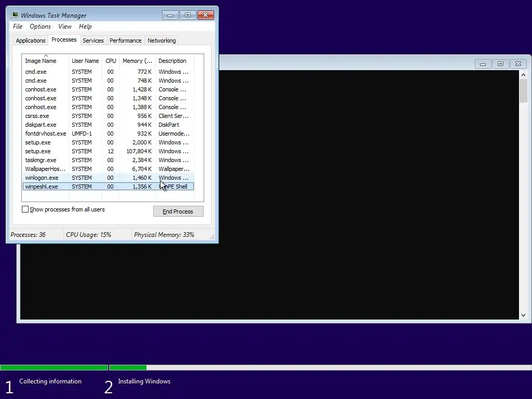Maximize the Task Manager window

click(188, 15)
